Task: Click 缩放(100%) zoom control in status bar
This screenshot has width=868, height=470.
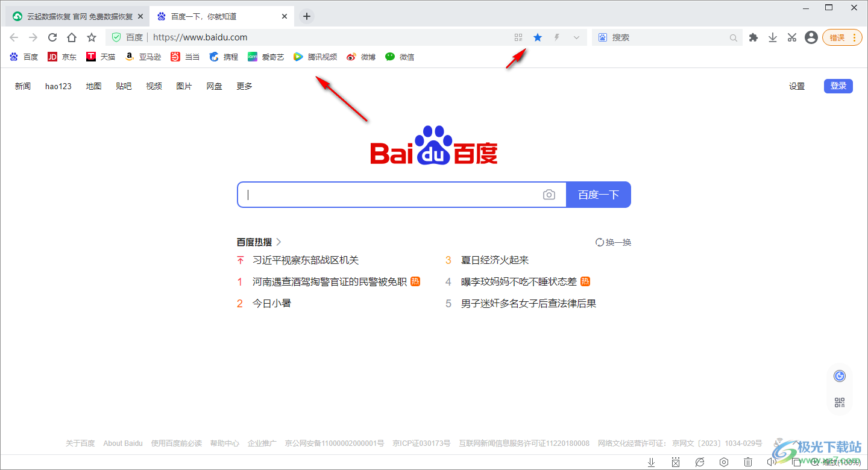Action: coord(838,461)
